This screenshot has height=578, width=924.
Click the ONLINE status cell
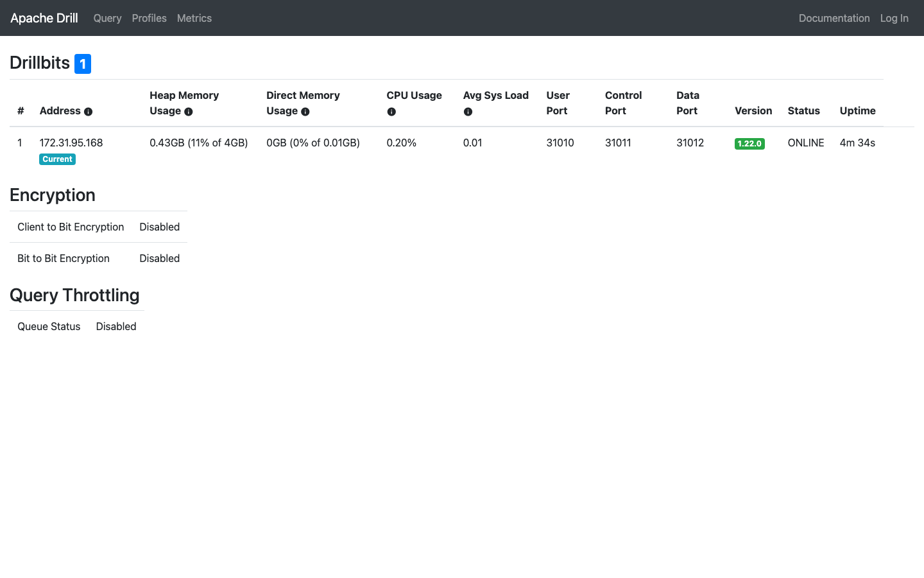806,143
